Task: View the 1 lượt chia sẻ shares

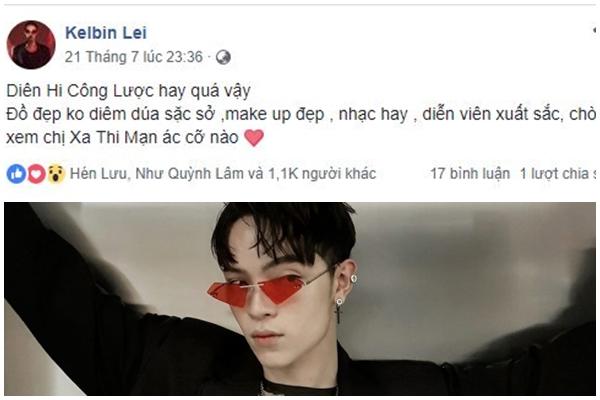Action: point(559,174)
